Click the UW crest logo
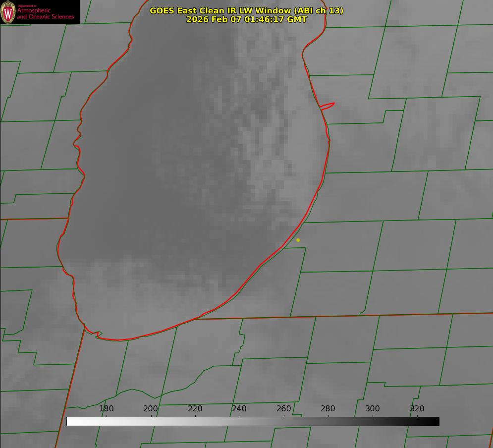This screenshot has height=448, width=493. 8,12
